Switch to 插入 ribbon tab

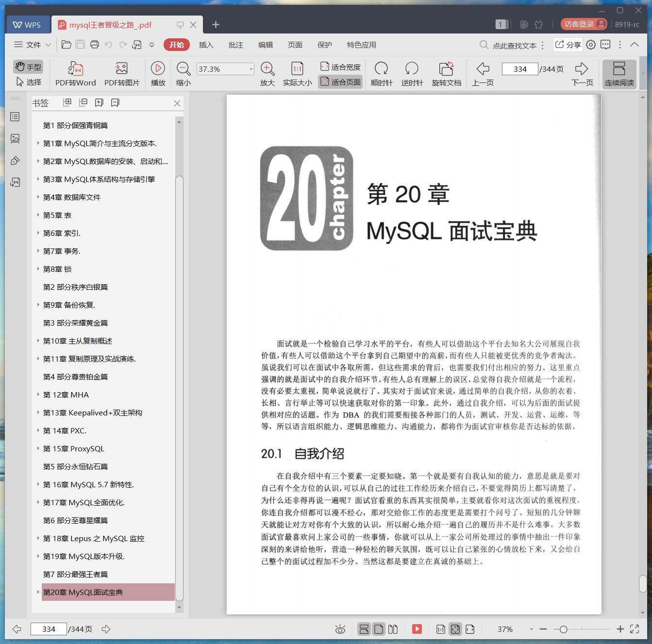coord(206,45)
